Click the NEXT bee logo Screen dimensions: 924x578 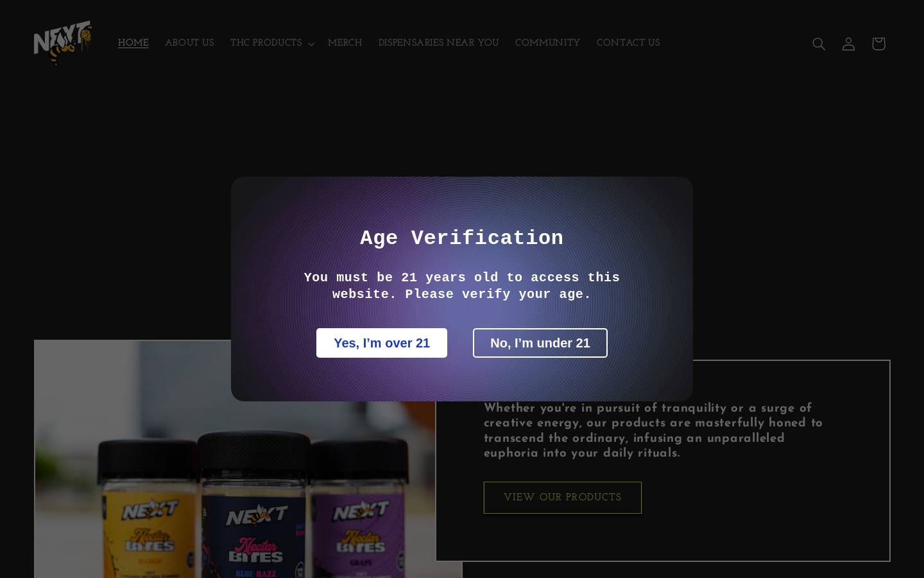tap(63, 43)
